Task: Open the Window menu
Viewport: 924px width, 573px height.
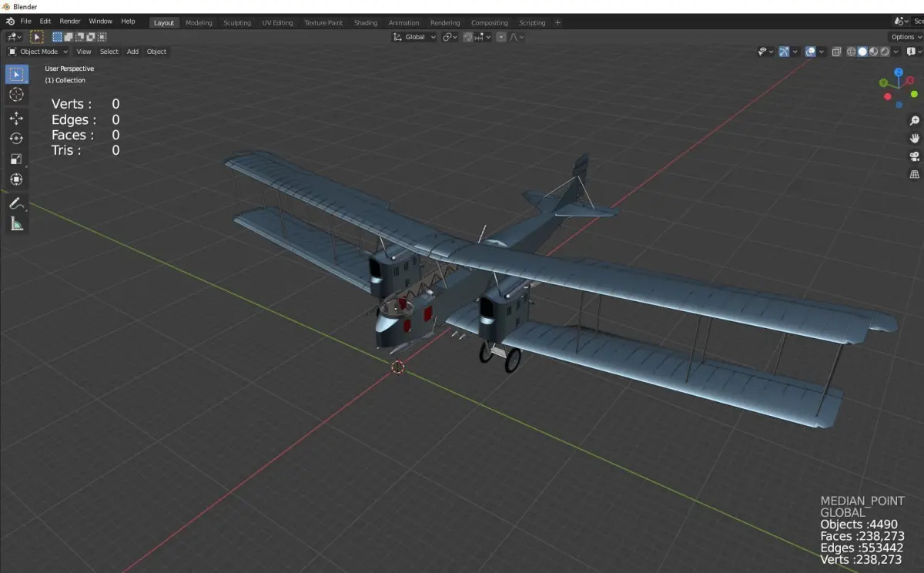Action: pos(100,22)
